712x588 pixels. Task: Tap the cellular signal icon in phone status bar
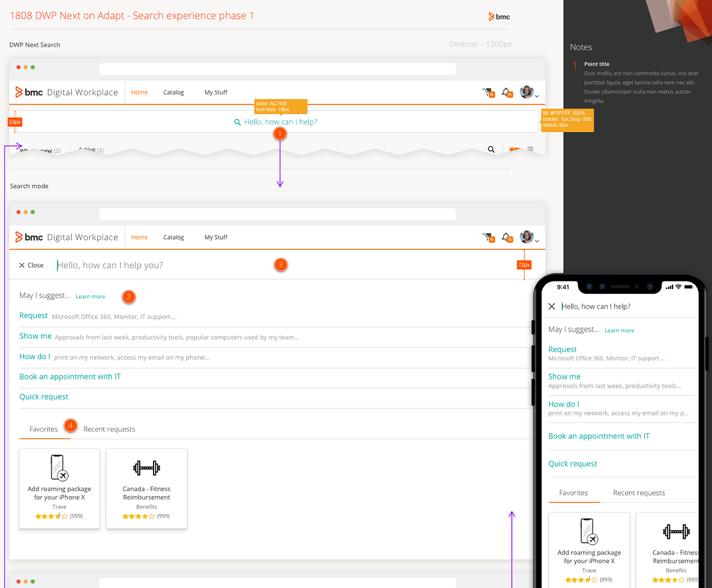[669, 287]
